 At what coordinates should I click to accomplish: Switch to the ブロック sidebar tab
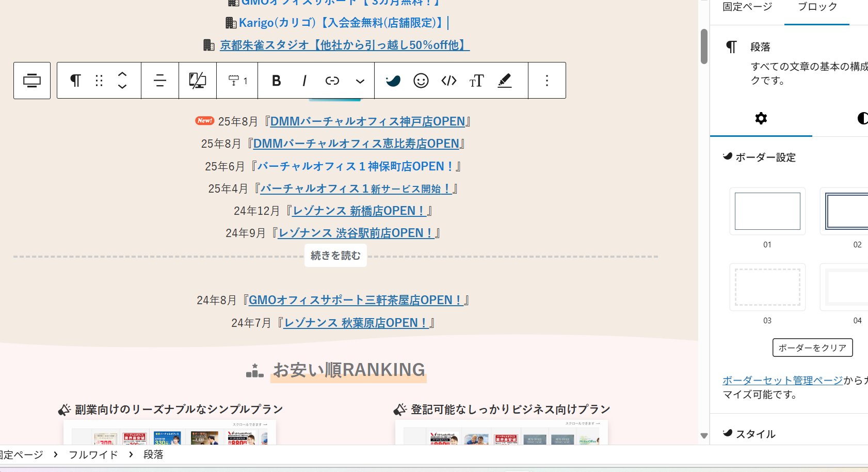[x=817, y=7]
